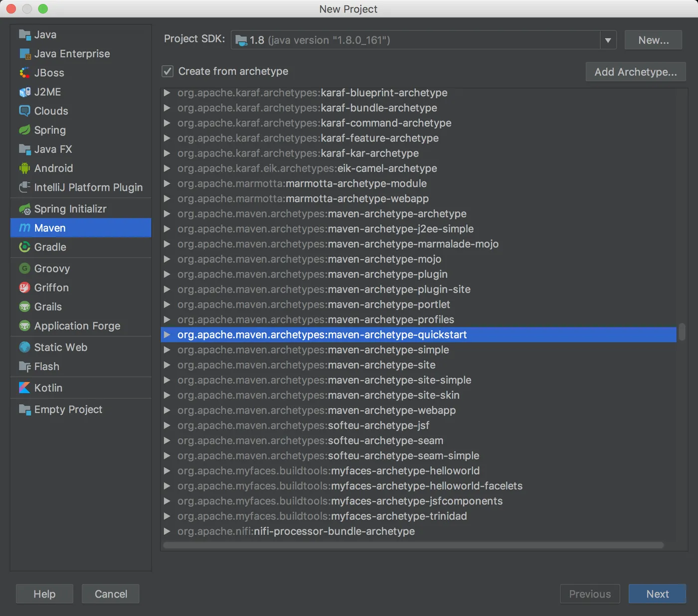The height and width of the screenshot is (616, 698).
Task: Click the Kotlin logo icon
Action: (x=24, y=388)
